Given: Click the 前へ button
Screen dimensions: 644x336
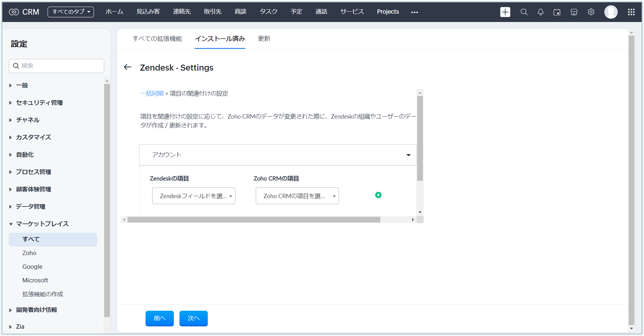Looking at the screenshot, I should click(160, 318).
